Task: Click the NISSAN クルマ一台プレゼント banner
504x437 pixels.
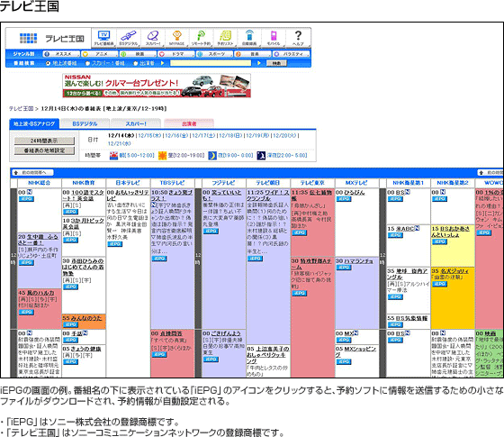Action: coord(157,86)
